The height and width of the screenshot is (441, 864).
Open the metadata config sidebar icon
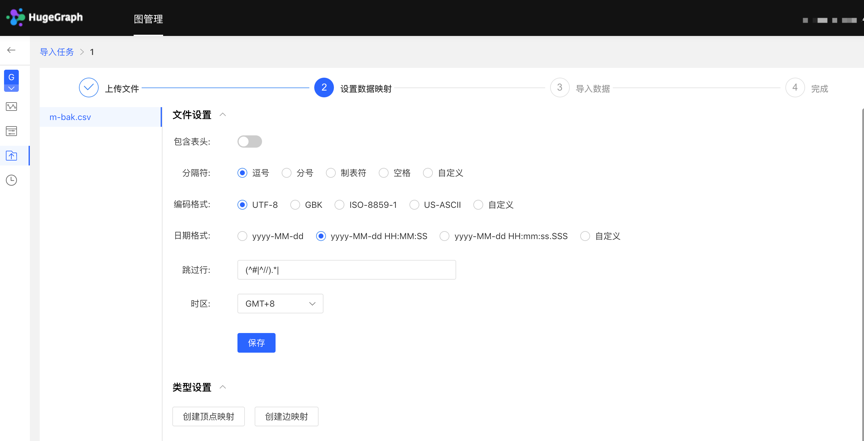coord(11,131)
